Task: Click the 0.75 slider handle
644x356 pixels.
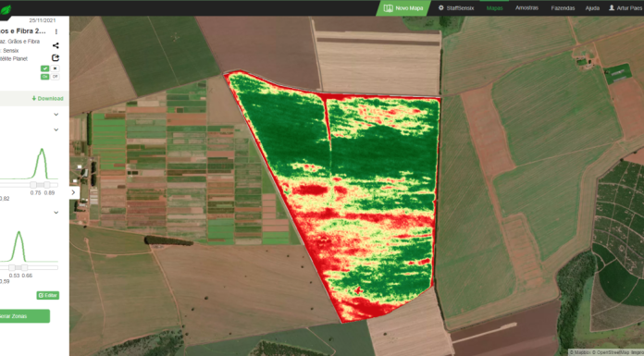Action: click(33, 185)
